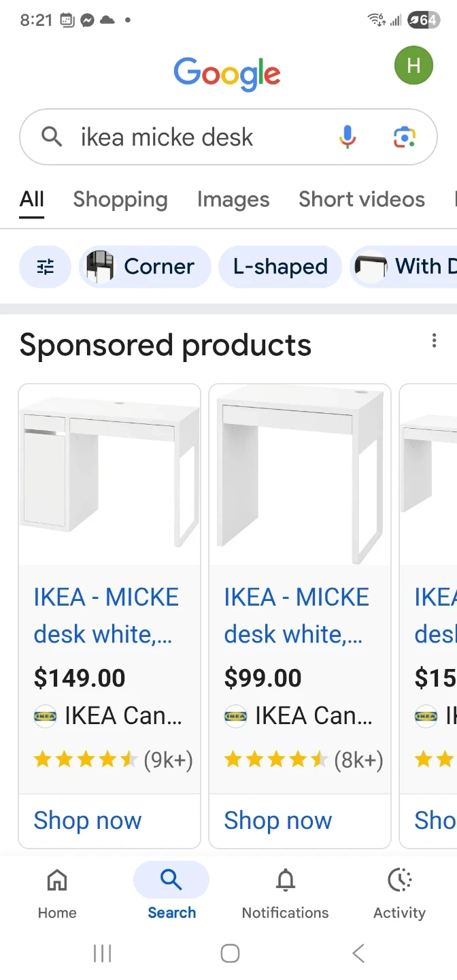Tap the search filters tune icon
Viewport: 457px width, 980px height.
point(45,267)
